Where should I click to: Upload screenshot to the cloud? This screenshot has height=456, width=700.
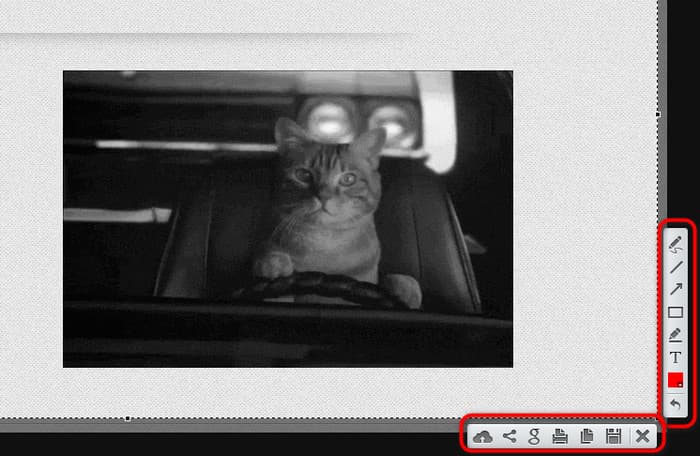coord(483,436)
